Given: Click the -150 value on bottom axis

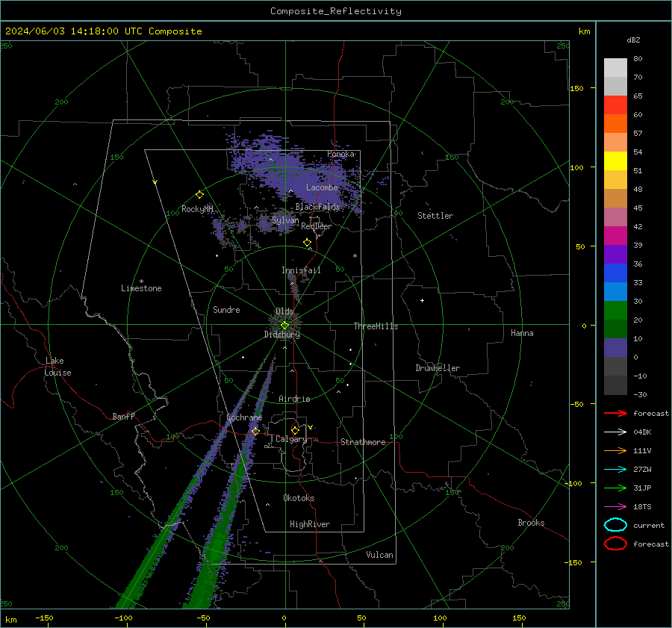Looking at the screenshot, I should tap(44, 618).
